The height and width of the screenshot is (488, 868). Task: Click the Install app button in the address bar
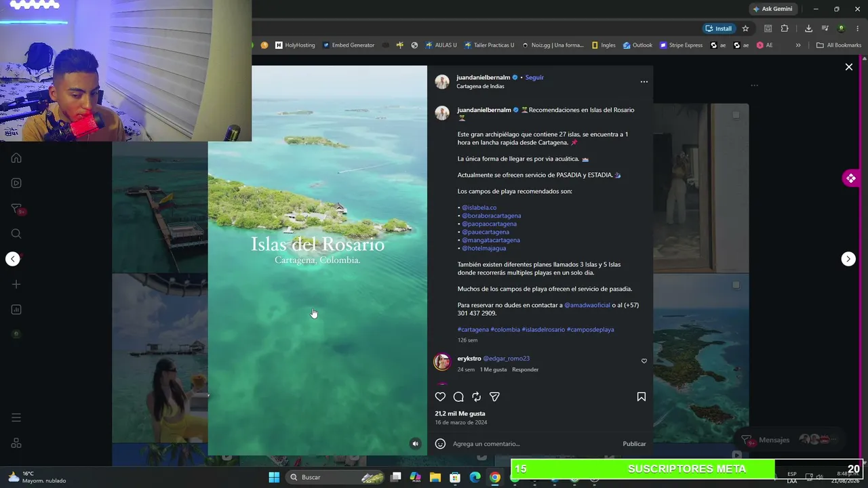coord(719,28)
